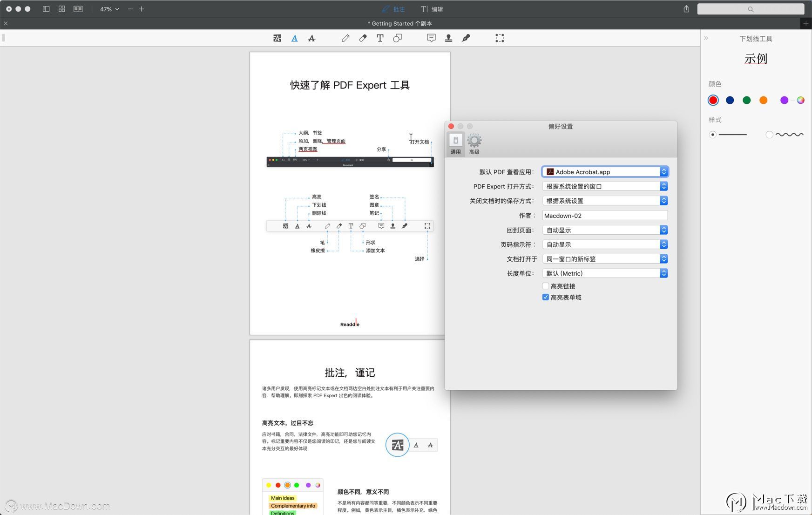Open PDF Expert 打开方式 dropdown
The height and width of the screenshot is (515, 812).
tap(605, 186)
